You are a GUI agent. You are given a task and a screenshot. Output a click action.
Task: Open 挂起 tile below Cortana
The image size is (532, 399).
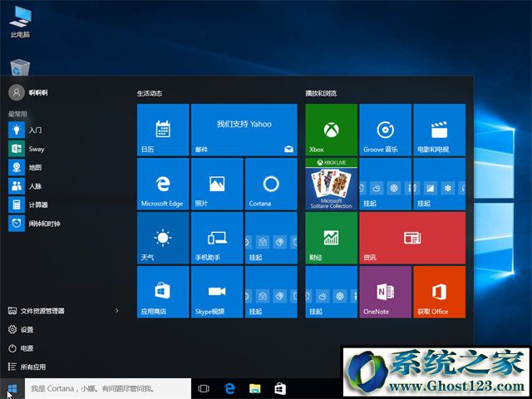(271, 238)
